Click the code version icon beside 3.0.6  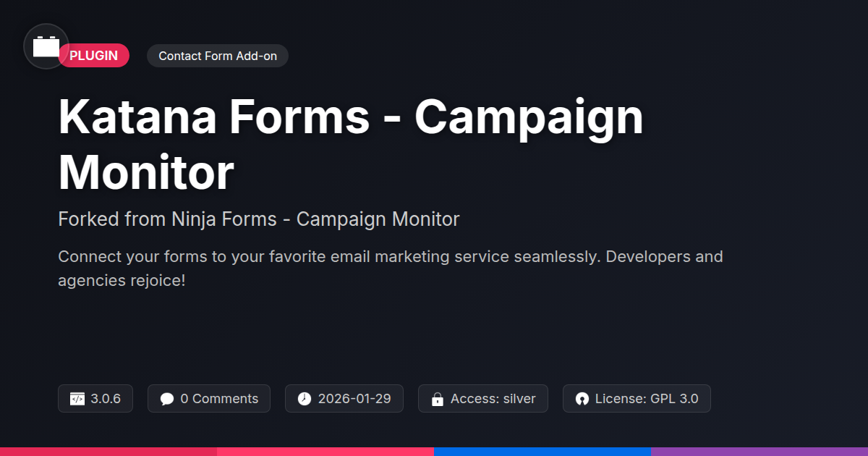[77, 399]
